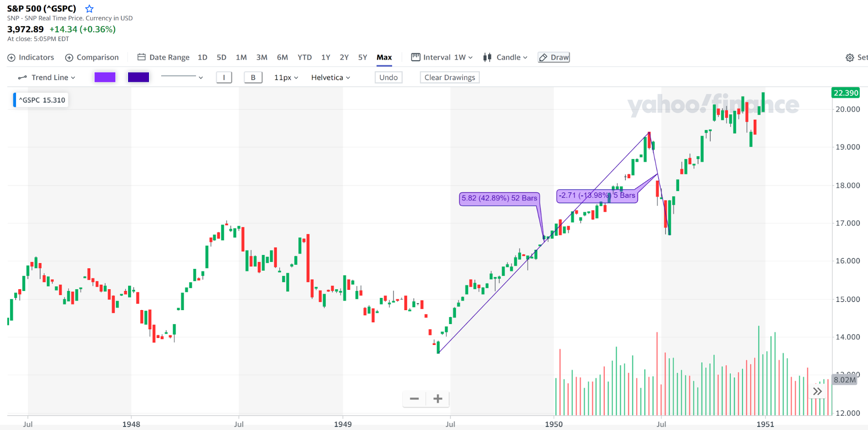Expand the Trend Line tool dropdown
This screenshot has width=868, height=430.
pos(73,78)
